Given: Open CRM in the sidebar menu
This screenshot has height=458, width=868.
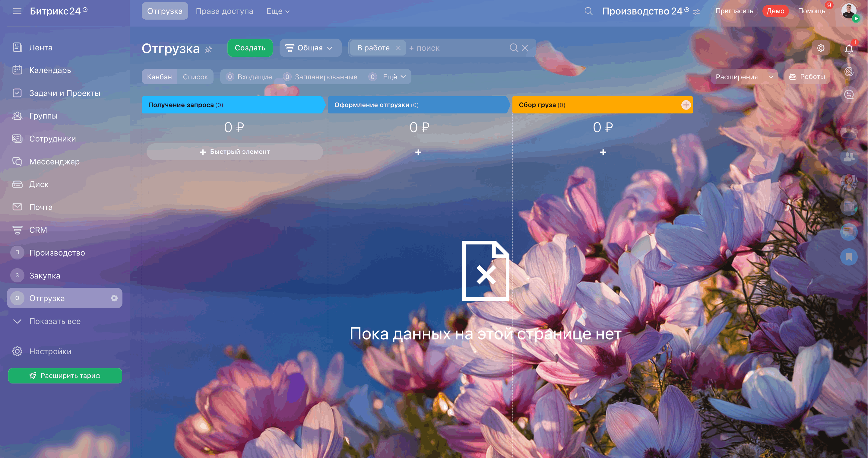Looking at the screenshot, I should pos(38,230).
